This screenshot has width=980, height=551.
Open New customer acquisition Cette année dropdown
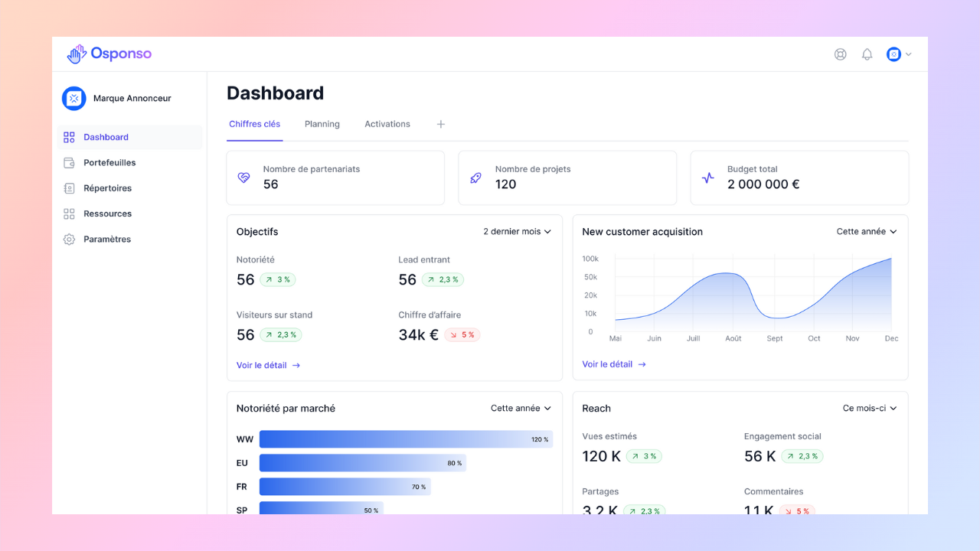pyautogui.click(x=867, y=231)
